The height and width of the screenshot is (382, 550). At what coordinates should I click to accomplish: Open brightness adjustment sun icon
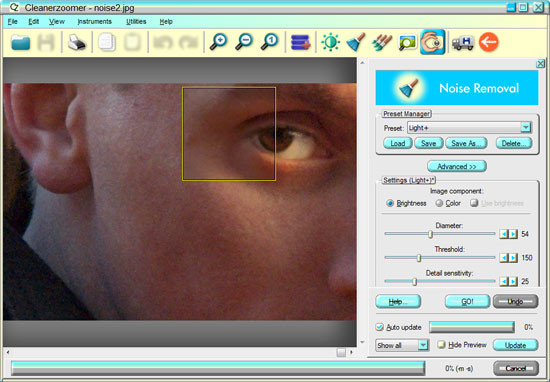(x=330, y=42)
